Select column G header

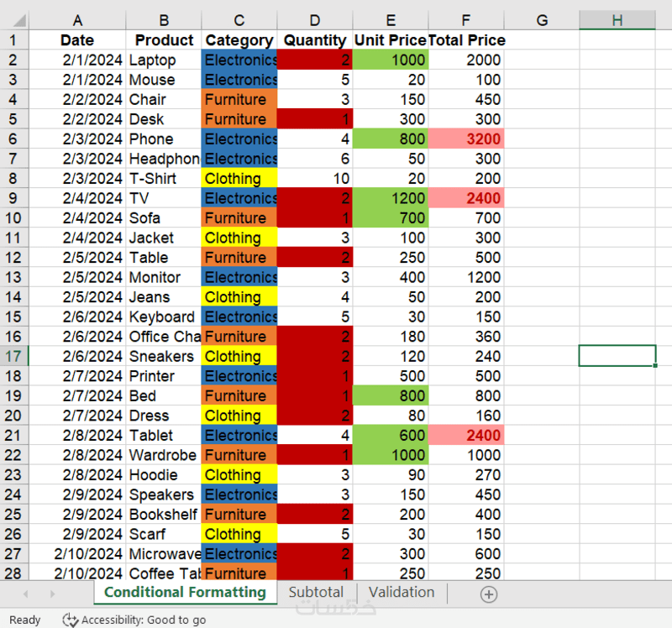(x=542, y=20)
